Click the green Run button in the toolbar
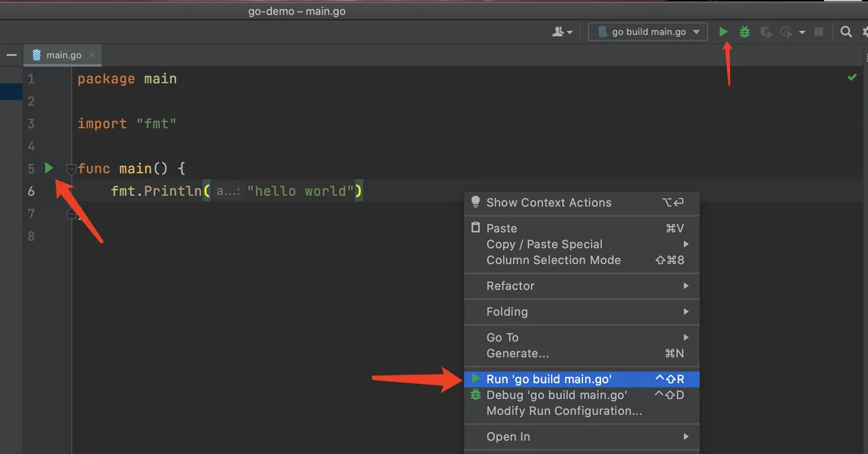 723,32
